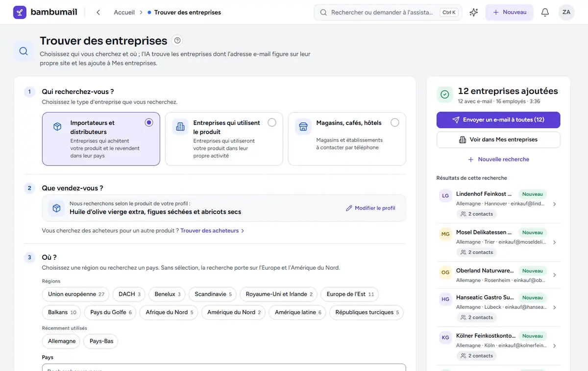This screenshot has width=588, height=371.
Task: Select Magasins, cafés, hôtels radio button
Action: [x=395, y=122]
